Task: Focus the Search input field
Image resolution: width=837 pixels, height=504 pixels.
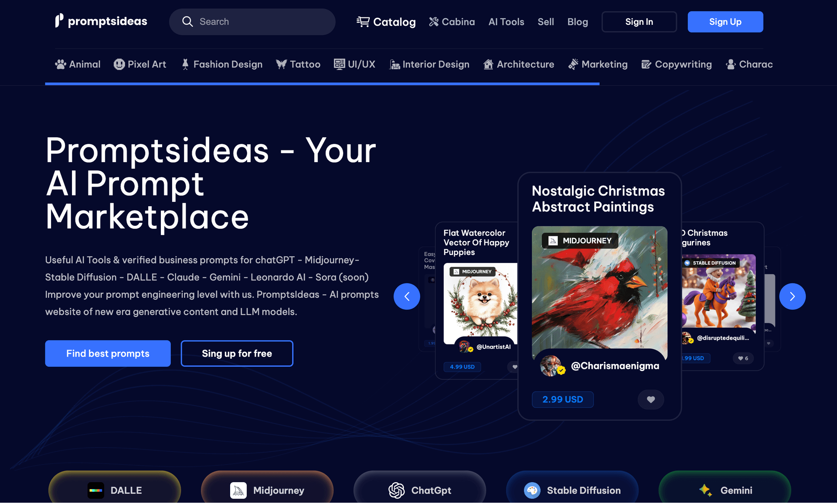Action: tap(252, 22)
